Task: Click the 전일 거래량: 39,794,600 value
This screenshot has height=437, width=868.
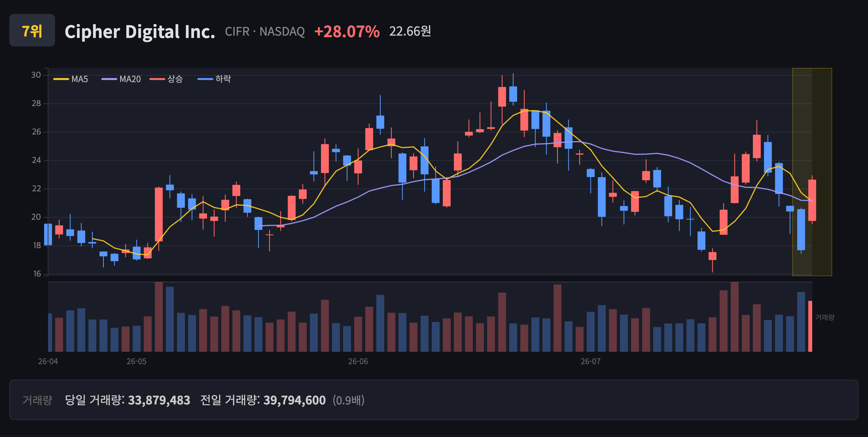Action: coord(263,400)
